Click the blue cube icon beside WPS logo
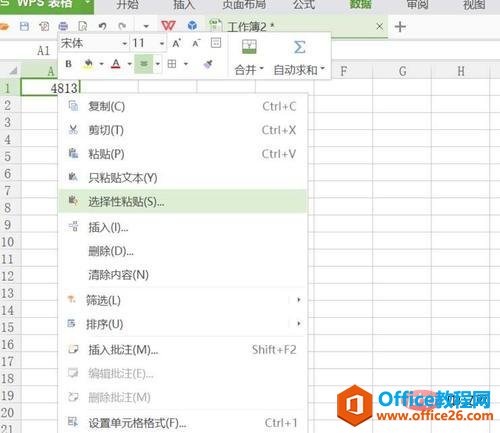This screenshot has height=433, width=500. [x=192, y=25]
